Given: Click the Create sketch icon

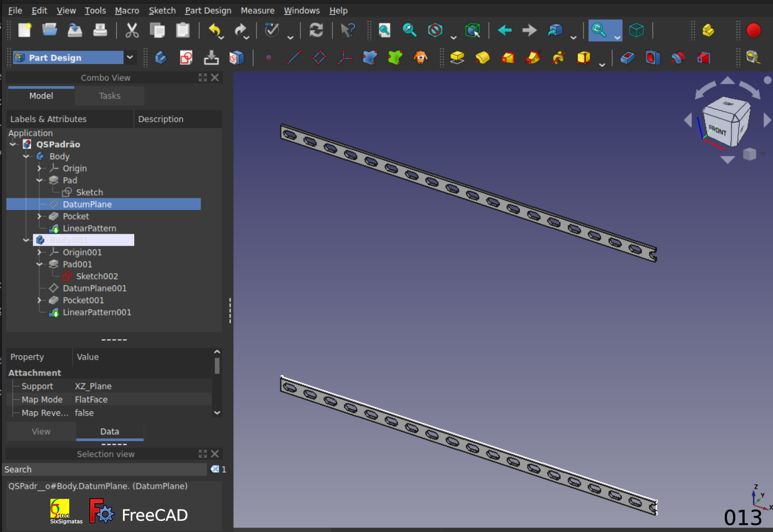Looking at the screenshot, I should point(186,58).
